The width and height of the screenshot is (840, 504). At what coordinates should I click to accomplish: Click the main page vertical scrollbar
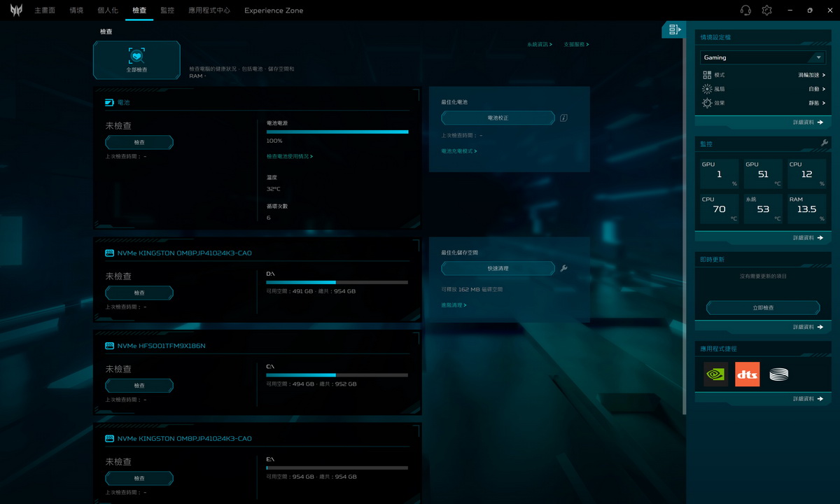coord(684,217)
